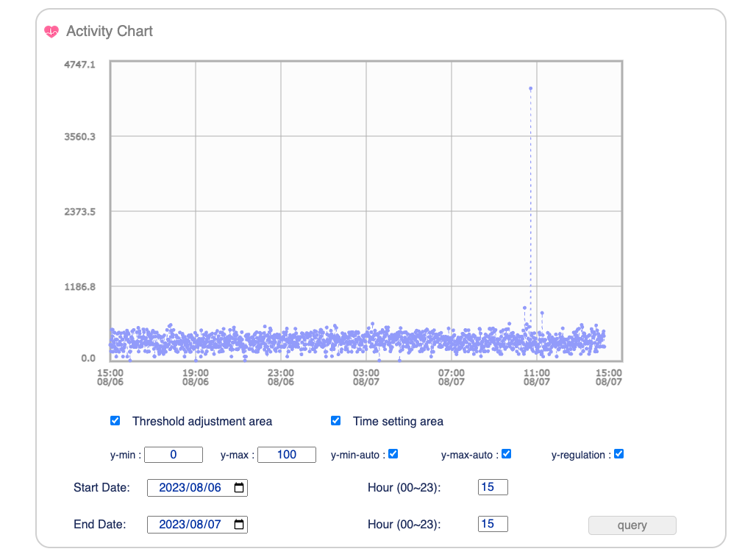The height and width of the screenshot is (560, 756).
Task: Click the Threshold adjustment area label
Action: [202, 422]
